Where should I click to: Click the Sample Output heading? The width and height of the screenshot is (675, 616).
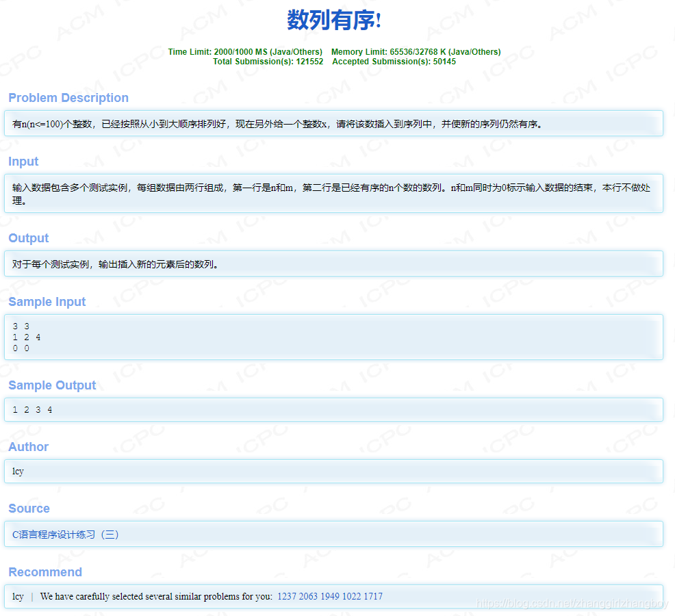52,385
